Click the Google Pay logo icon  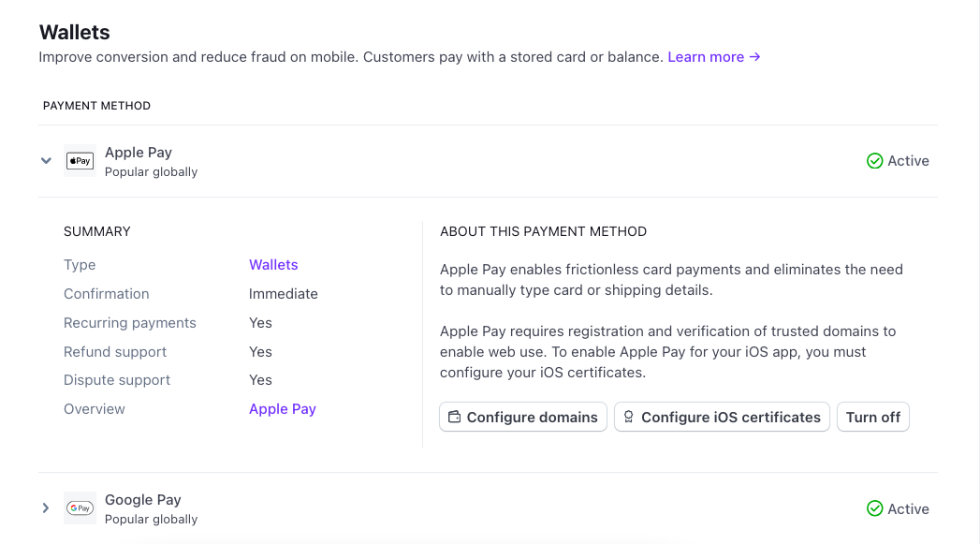[80, 508]
